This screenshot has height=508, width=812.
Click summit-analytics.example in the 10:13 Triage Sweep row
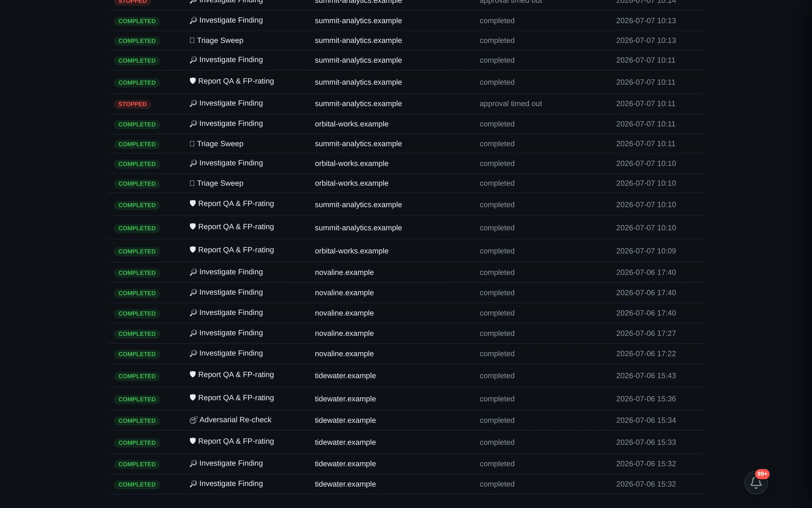[x=358, y=40]
